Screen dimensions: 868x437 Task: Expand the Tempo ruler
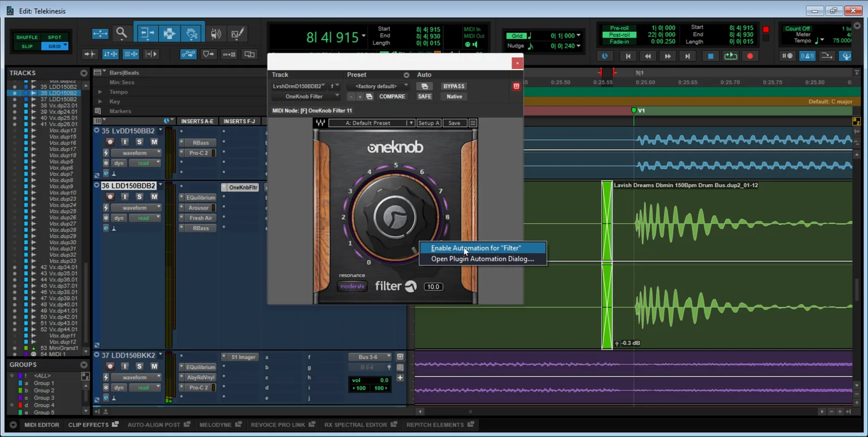(x=100, y=92)
